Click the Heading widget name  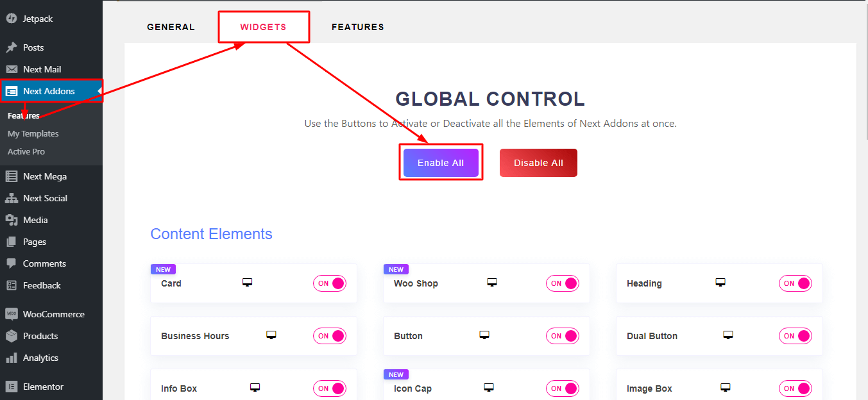click(x=644, y=283)
